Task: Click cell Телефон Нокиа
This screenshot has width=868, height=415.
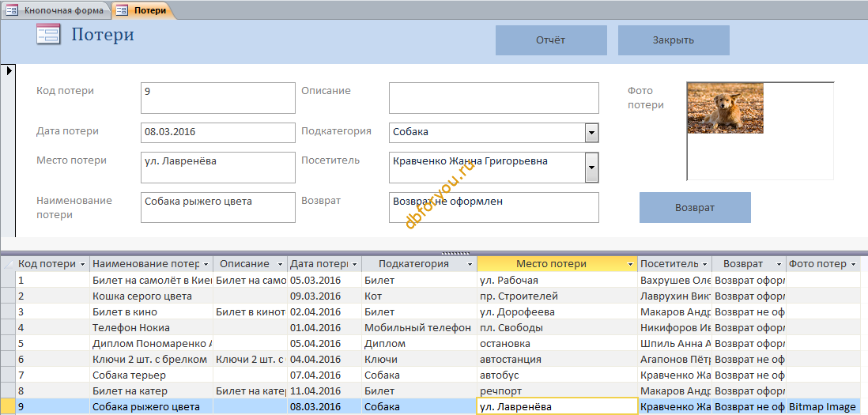Action: (x=152, y=327)
